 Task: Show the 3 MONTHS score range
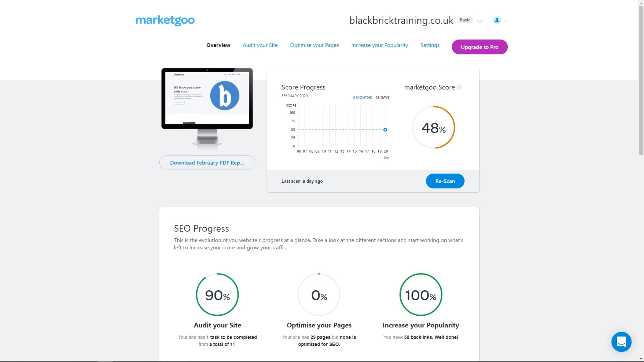pos(362,98)
